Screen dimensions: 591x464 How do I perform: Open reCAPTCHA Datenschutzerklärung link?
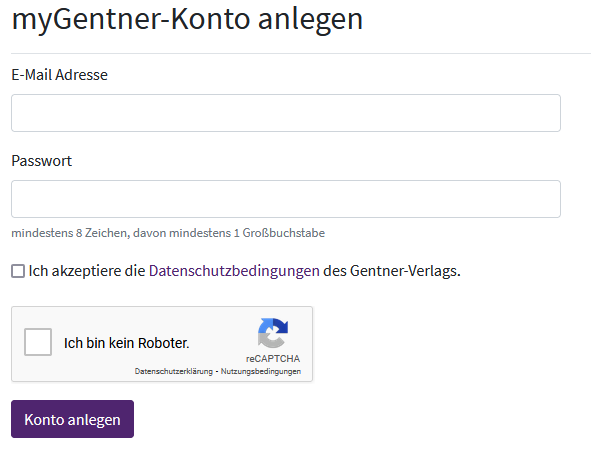tap(173, 371)
